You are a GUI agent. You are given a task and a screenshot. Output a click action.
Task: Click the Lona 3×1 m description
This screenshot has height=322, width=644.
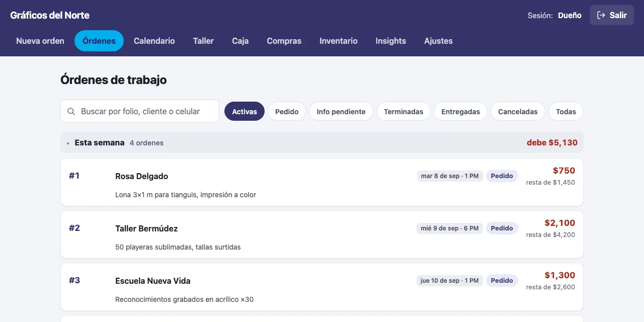coord(186,195)
